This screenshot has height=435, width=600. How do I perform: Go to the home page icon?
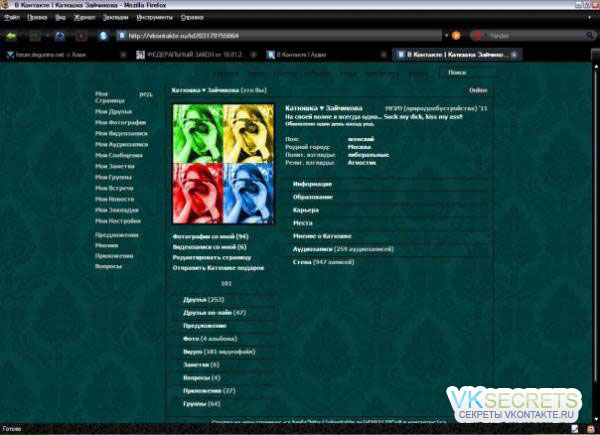point(103,36)
